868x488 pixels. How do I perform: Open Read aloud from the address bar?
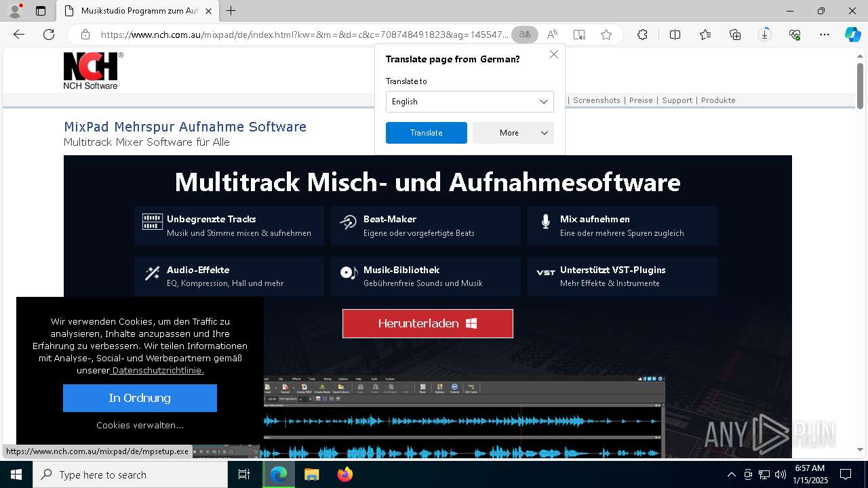pyautogui.click(x=552, y=35)
